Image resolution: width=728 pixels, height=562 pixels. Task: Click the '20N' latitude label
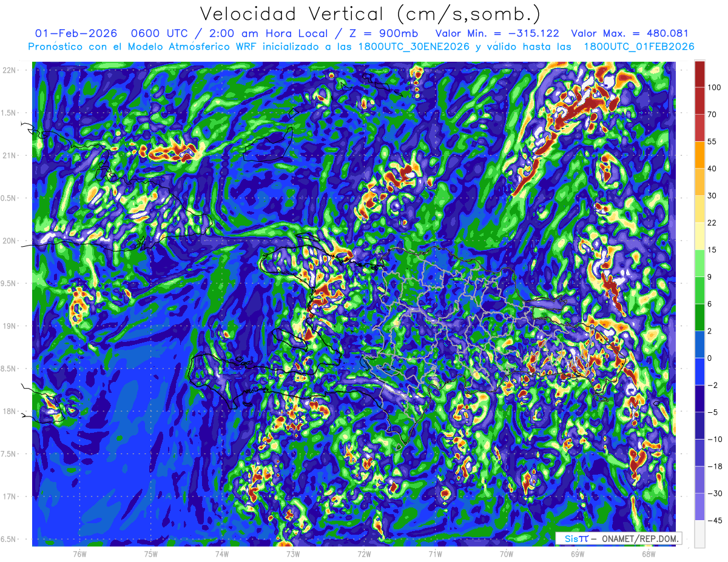[x=9, y=241]
